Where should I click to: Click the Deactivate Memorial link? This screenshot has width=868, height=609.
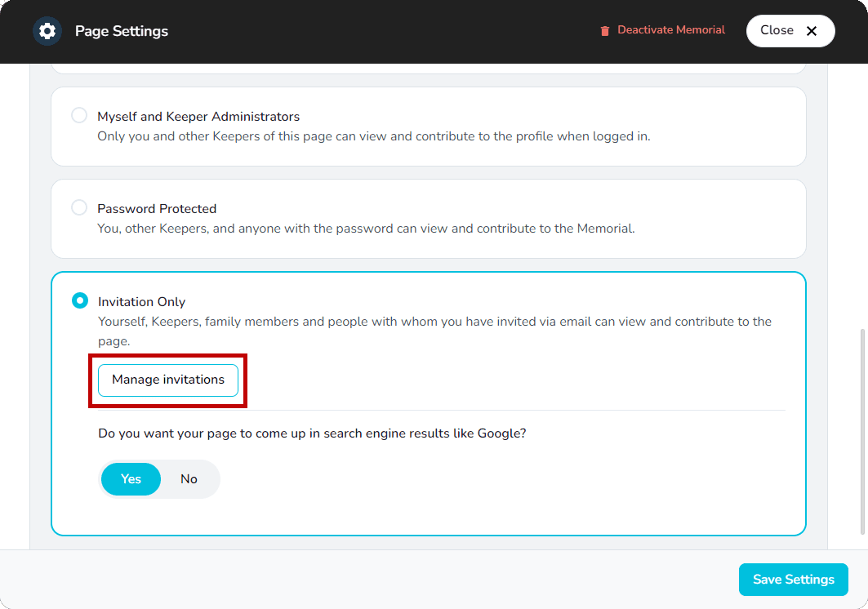pyautogui.click(x=671, y=29)
